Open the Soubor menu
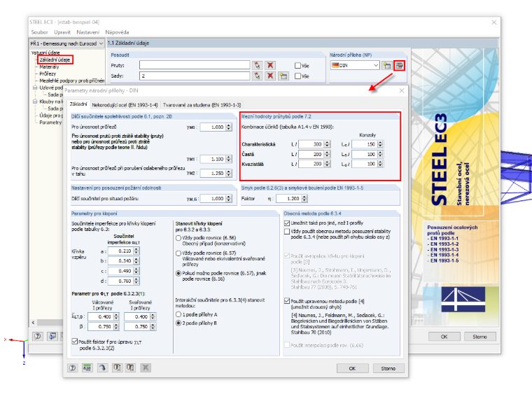 pyautogui.click(x=39, y=32)
